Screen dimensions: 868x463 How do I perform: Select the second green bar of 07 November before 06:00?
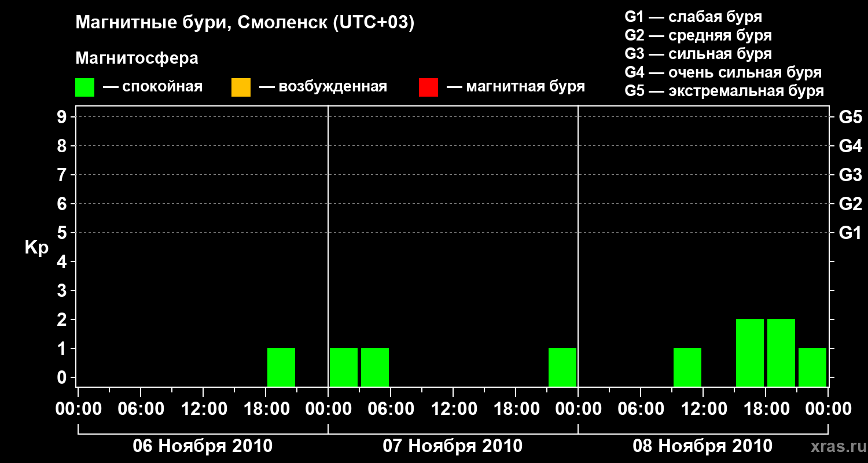coord(375,367)
